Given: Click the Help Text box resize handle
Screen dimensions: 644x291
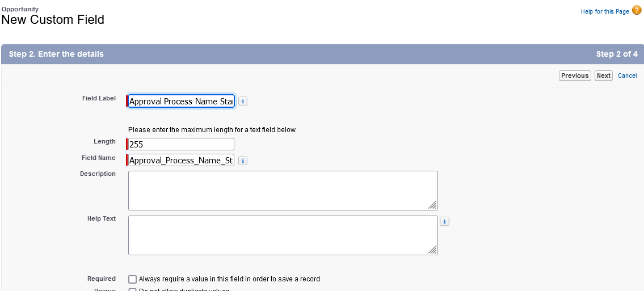Looking at the screenshot, I should (432, 250).
